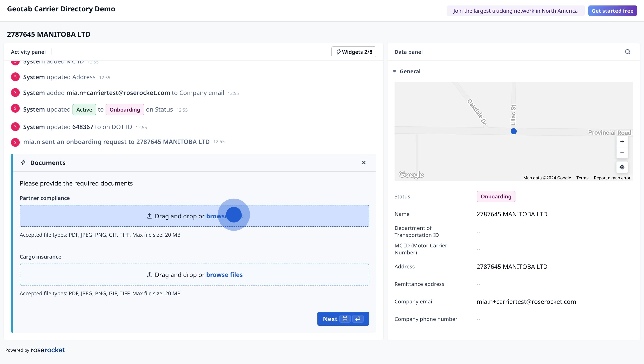Click the Next button

pyautogui.click(x=343, y=319)
